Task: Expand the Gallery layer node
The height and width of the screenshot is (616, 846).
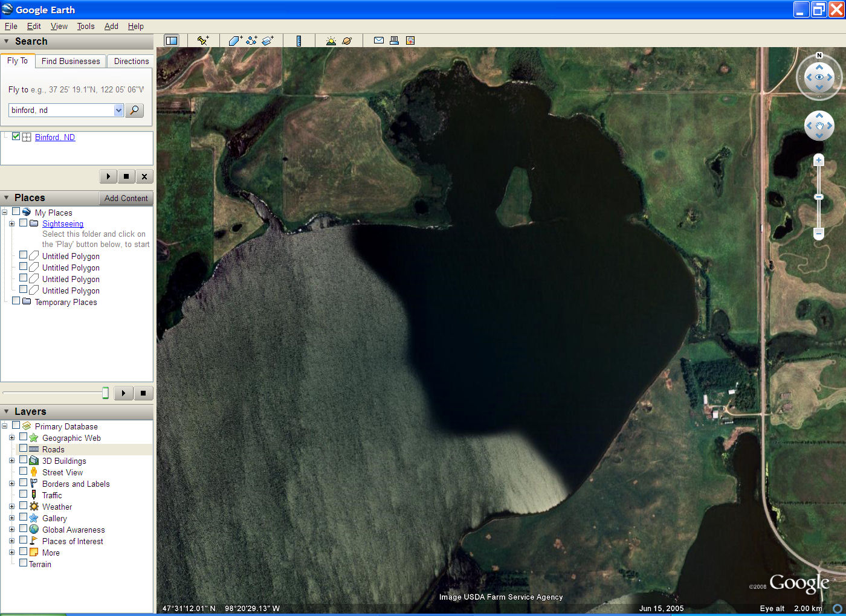Action: 11,518
